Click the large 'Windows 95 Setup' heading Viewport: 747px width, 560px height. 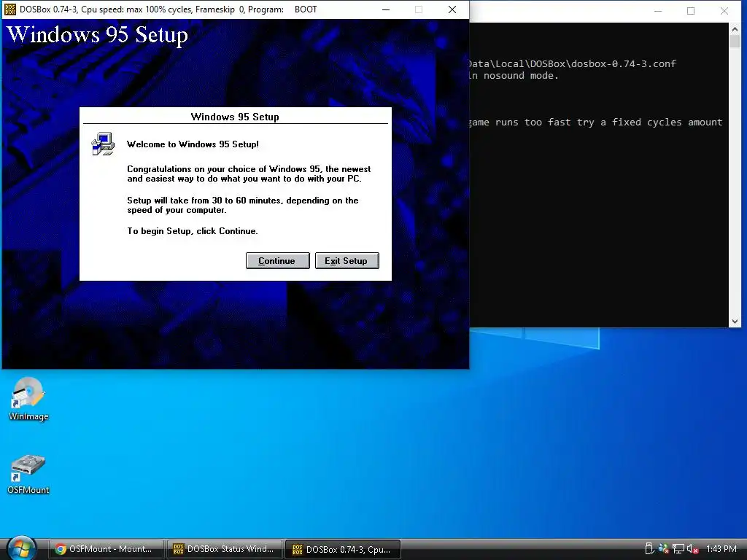97,35
